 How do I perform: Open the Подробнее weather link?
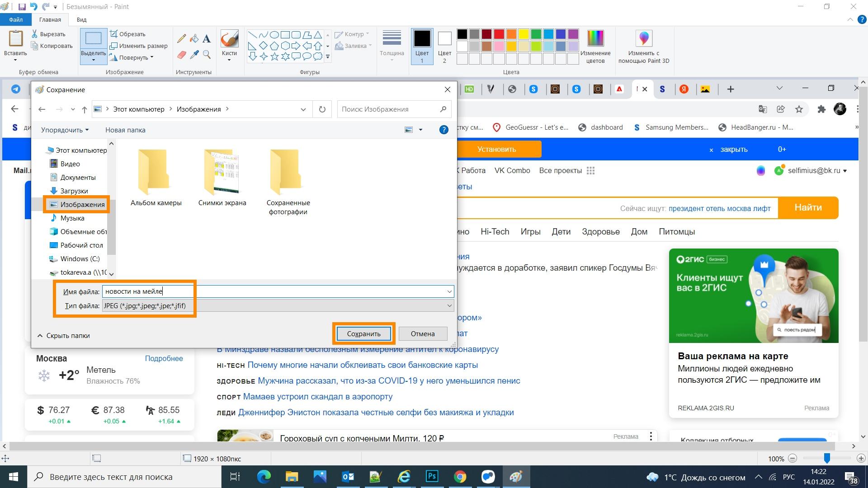pos(164,358)
